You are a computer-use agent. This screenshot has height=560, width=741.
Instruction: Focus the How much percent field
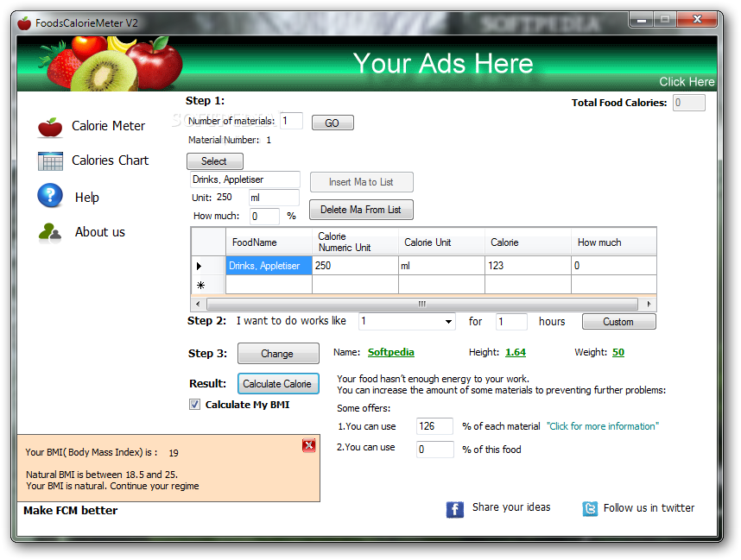264,217
